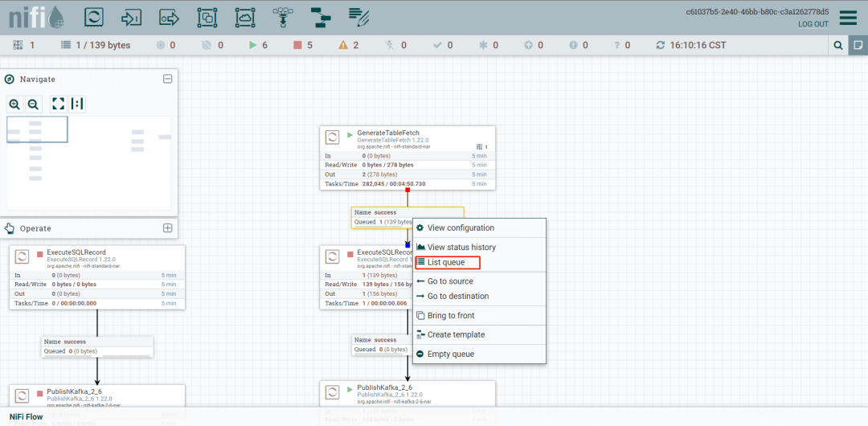
Task: Click the birdseye view minimap
Action: 88,163
